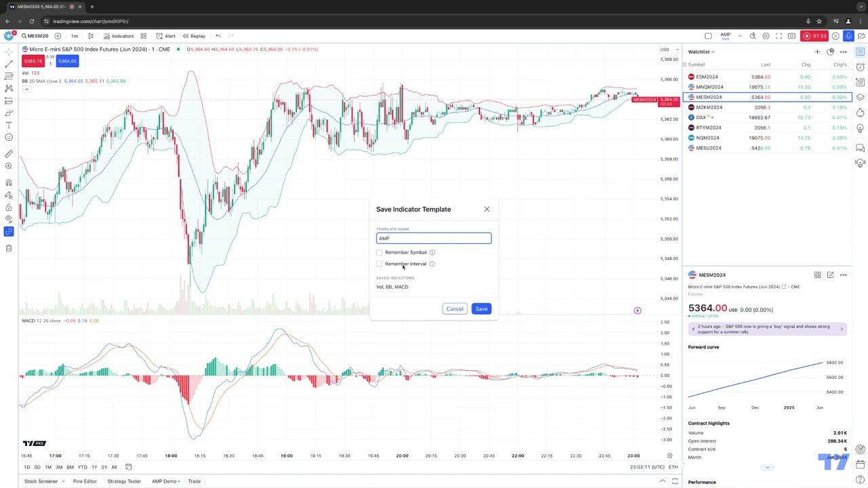Expand the Watchlist dropdown
The height and width of the screenshot is (488, 868).
701,52
